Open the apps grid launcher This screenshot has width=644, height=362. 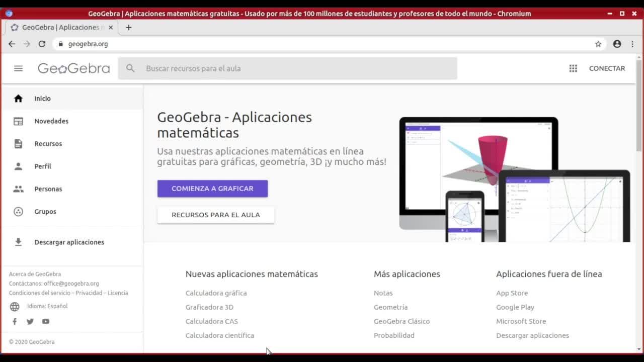573,68
